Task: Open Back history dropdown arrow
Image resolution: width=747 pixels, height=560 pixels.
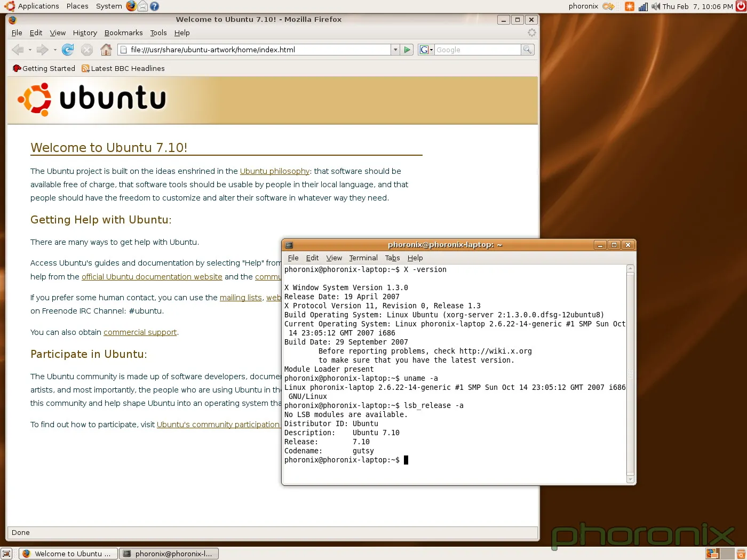Action: click(30, 50)
